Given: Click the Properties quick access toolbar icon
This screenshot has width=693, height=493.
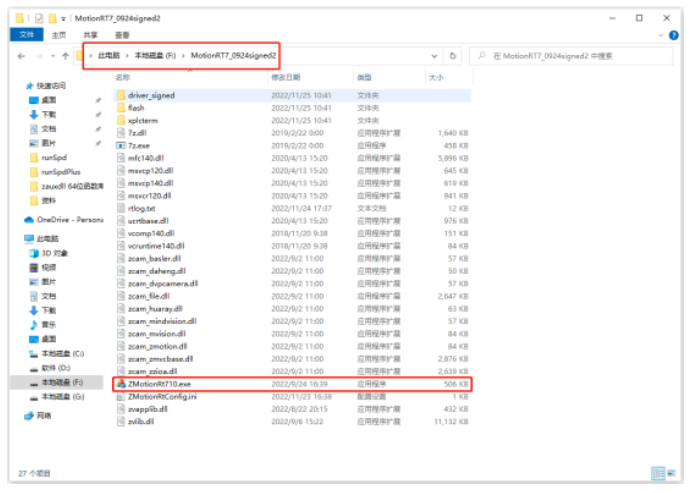Looking at the screenshot, I should pos(39,18).
